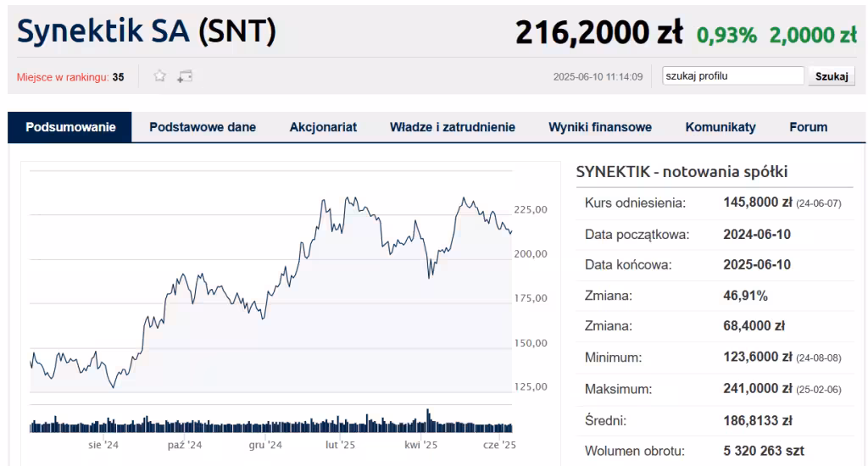
Task: Click the 0,93% percentage change
Action: point(726,35)
